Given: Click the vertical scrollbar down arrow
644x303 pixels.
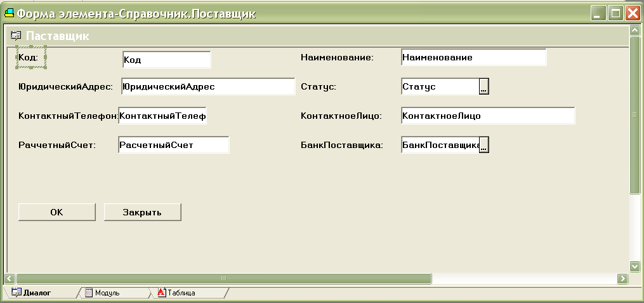Looking at the screenshot, I should click(x=634, y=266).
